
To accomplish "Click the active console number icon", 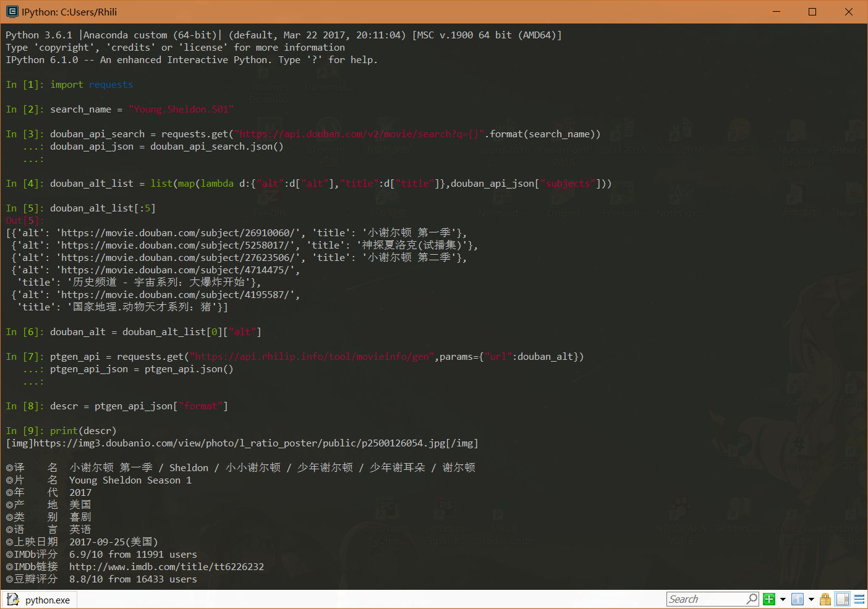I will [798, 599].
